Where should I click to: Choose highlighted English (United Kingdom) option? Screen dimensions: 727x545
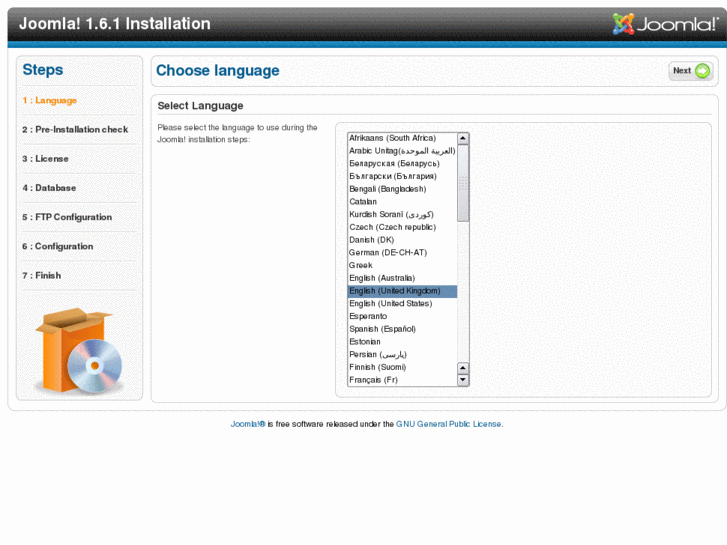402,291
